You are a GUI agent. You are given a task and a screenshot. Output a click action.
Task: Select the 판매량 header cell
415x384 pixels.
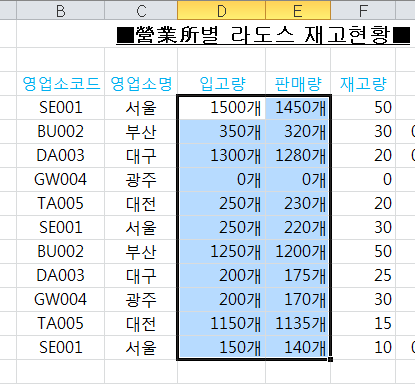(x=298, y=83)
